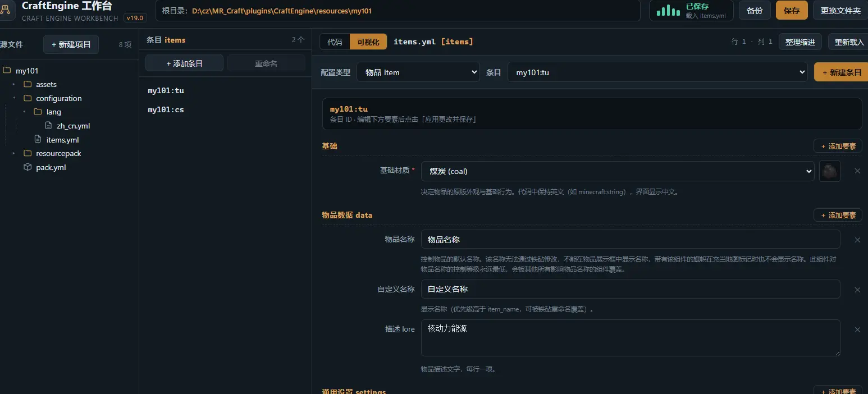Click 添加要素 in the 通用设置 settings section

pos(838,391)
